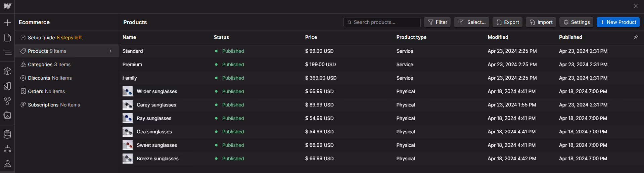Open the Navigator panel icon
This screenshot has height=173, width=644.
7,52
